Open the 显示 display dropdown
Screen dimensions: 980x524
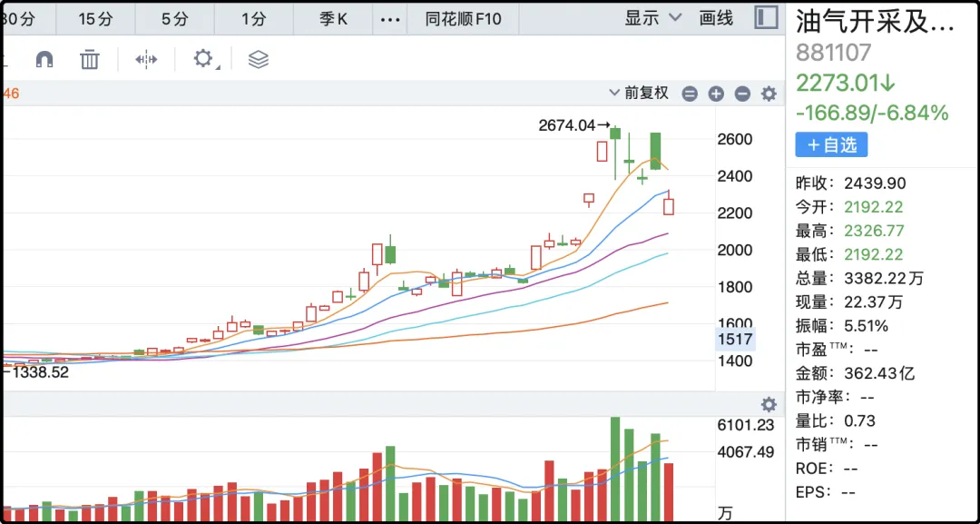(653, 18)
